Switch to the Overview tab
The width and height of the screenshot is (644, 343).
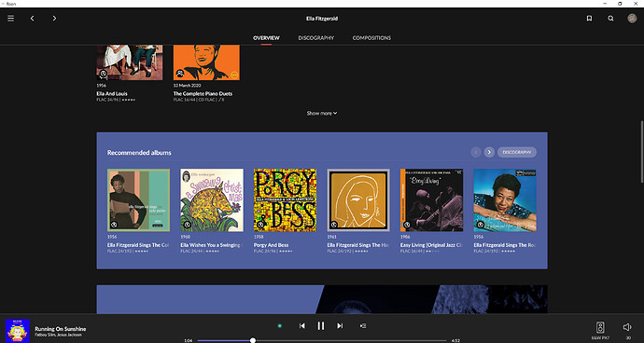pos(266,37)
